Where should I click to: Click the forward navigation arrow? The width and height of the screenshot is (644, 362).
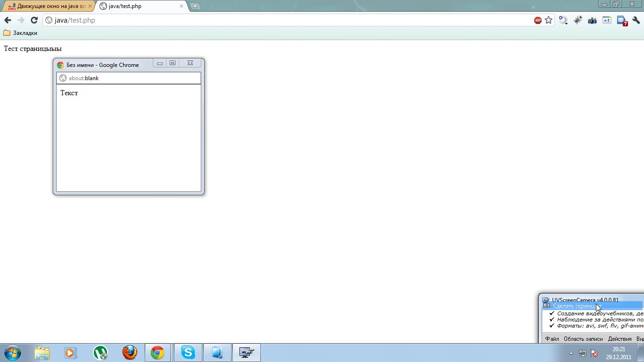click(21, 20)
